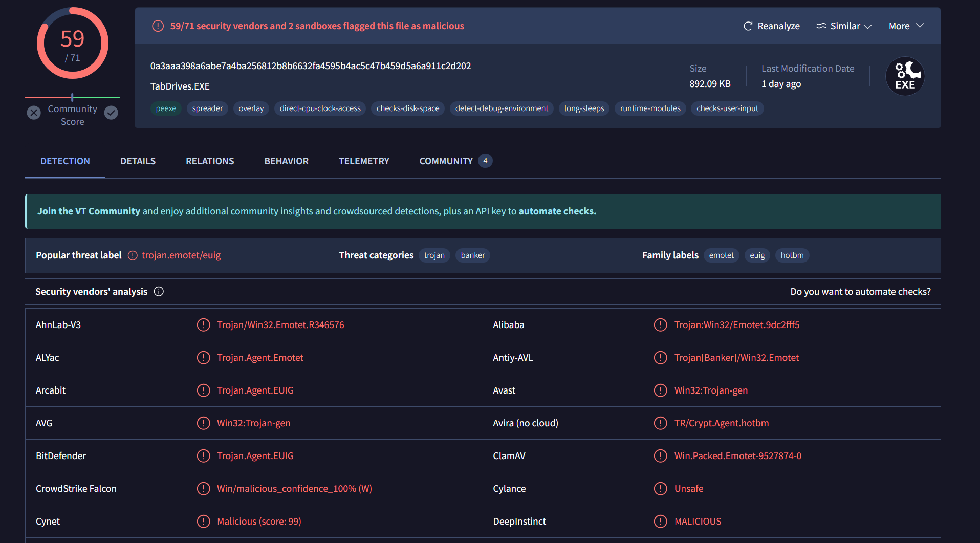
Task: Vote harmless with the checkmark community button
Action: click(x=111, y=113)
